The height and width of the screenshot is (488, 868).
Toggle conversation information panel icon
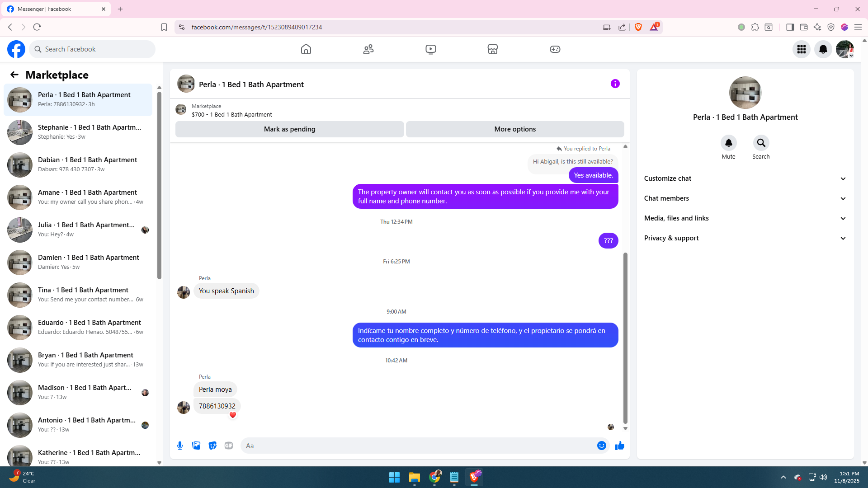615,84
